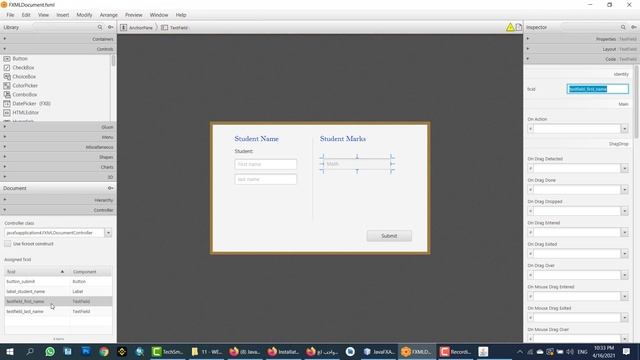Click the AnchorPane breadcrumb icon
The height and width of the screenshot is (360, 640).
coord(124,27)
